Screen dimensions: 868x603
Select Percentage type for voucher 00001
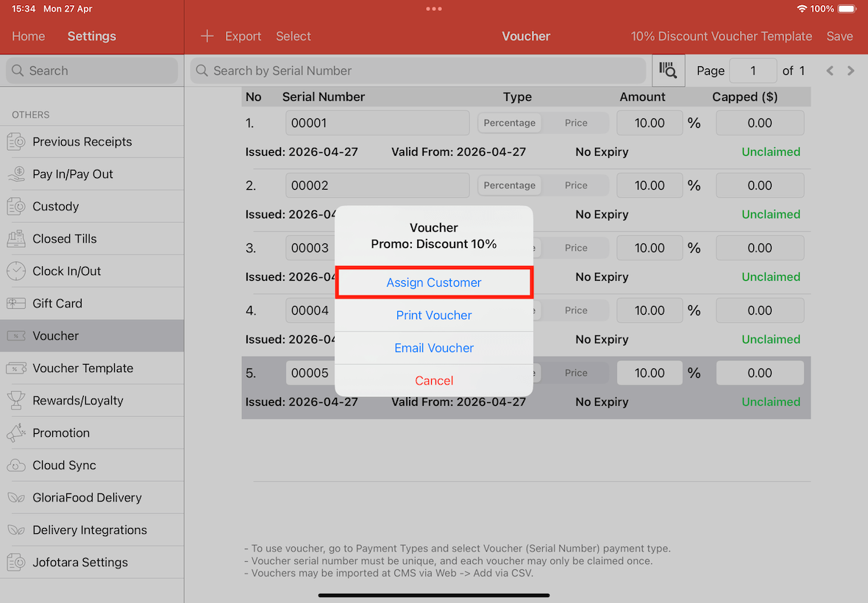click(x=509, y=123)
